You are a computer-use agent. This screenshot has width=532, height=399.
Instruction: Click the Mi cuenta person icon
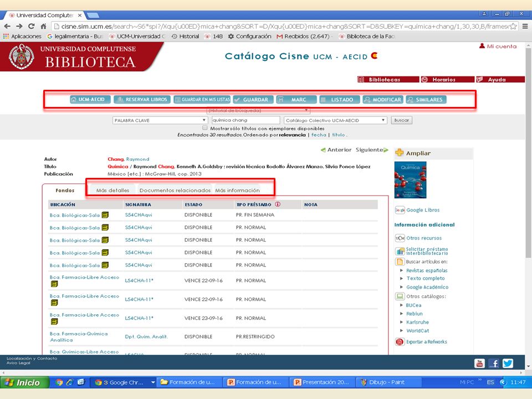point(482,46)
